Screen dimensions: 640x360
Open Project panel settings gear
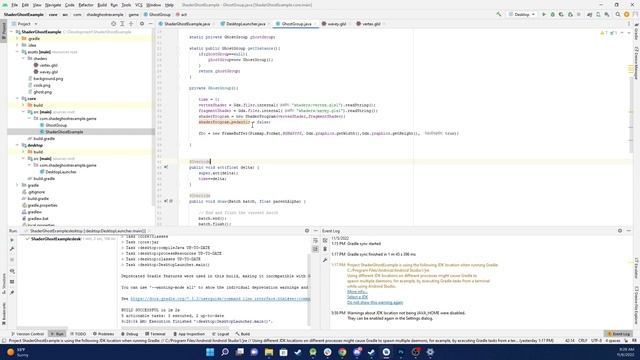tap(142, 24)
